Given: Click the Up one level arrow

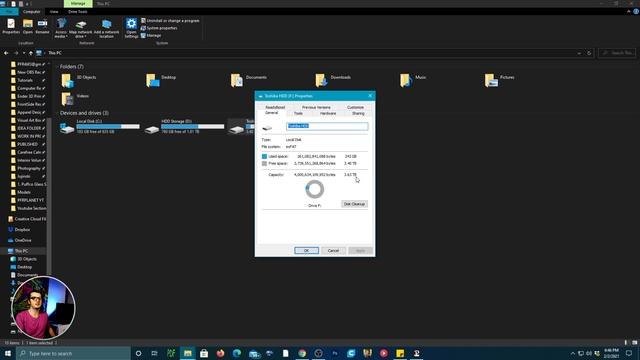Looking at the screenshot, I should 31,53.
